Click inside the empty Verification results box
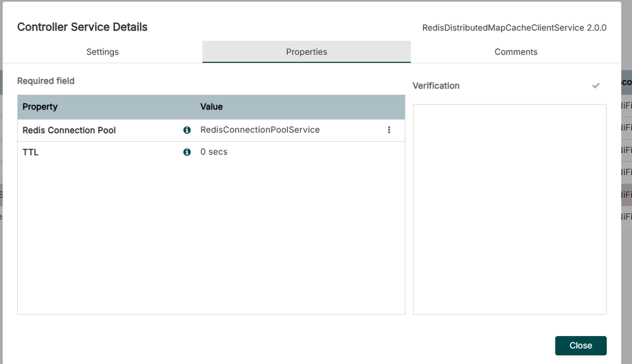The height and width of the screenshot is (364, 632). [509, 209]
